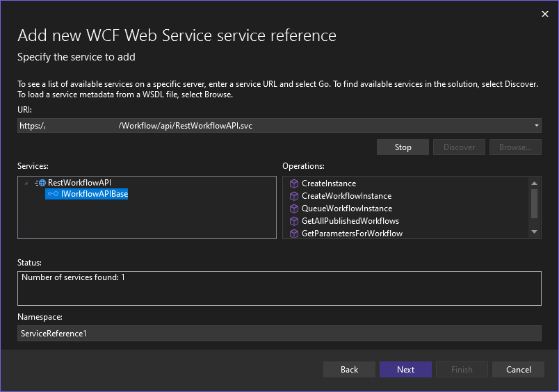Click Next to continue the wizard
The image size is (559, 392).
[x=405, y=370]
